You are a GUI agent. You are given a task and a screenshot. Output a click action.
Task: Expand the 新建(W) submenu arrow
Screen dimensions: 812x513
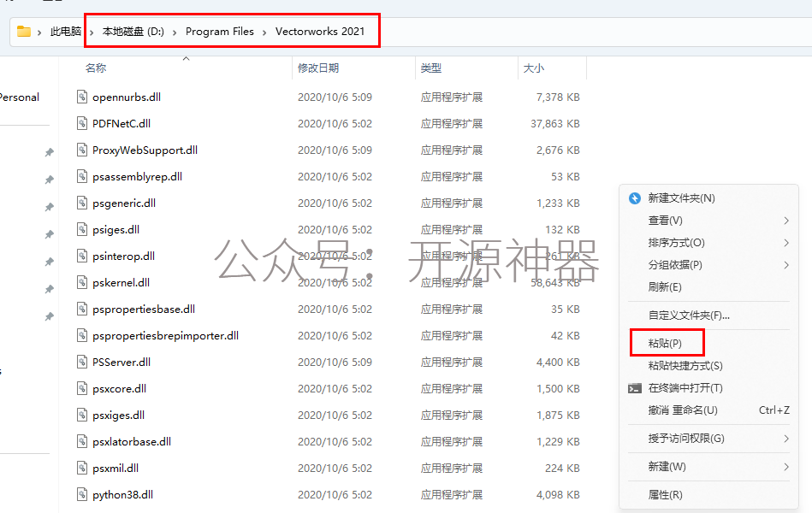pos(786,467)
